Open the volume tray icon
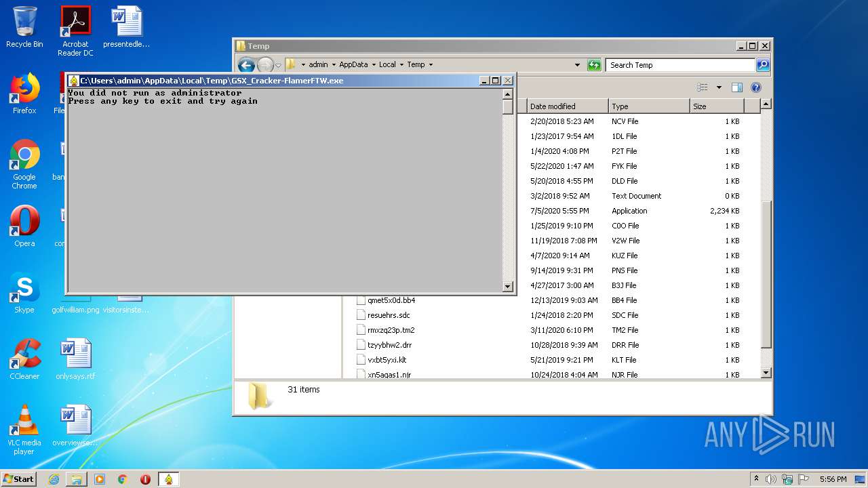This screenshot has height=488, width=868. (x=771, y=479)
